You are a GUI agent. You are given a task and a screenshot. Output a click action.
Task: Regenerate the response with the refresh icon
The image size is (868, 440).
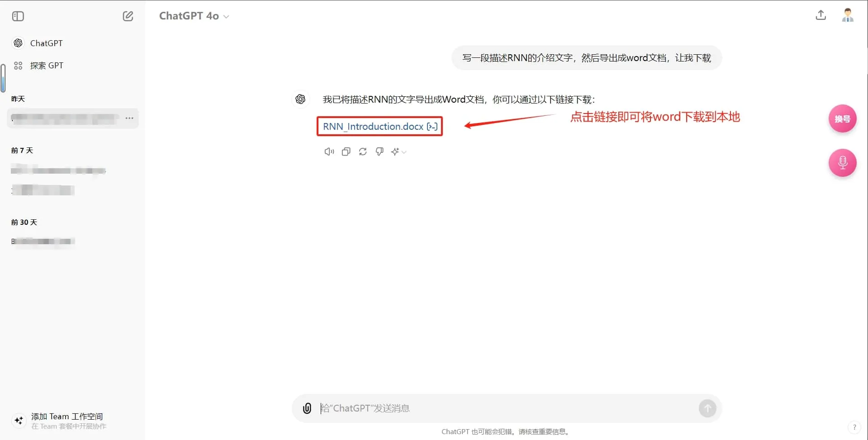(x=362, y=151)
